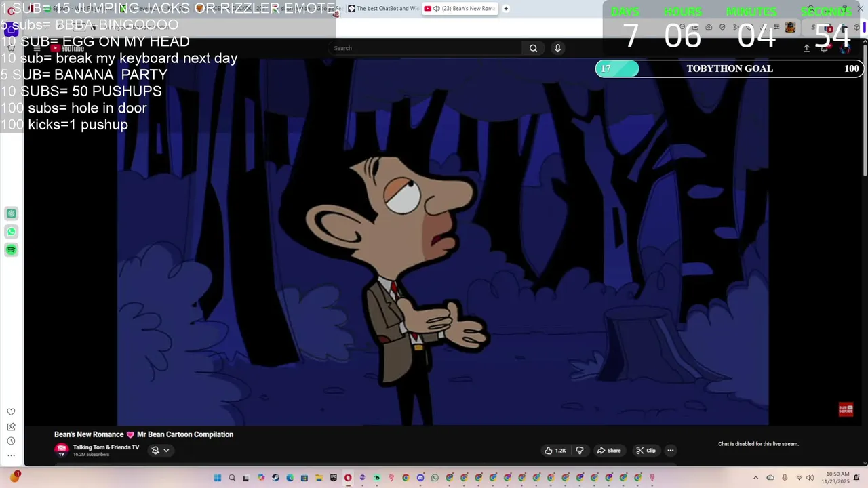Open the OneDrive cloud tray icon
Image resolution: width=868 pixels, height=488 pixels.
(x=770, y=478)
